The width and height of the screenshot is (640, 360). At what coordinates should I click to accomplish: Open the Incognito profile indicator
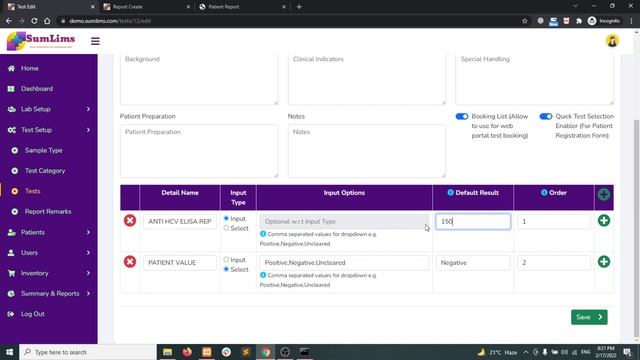click(x=604, y=21)
